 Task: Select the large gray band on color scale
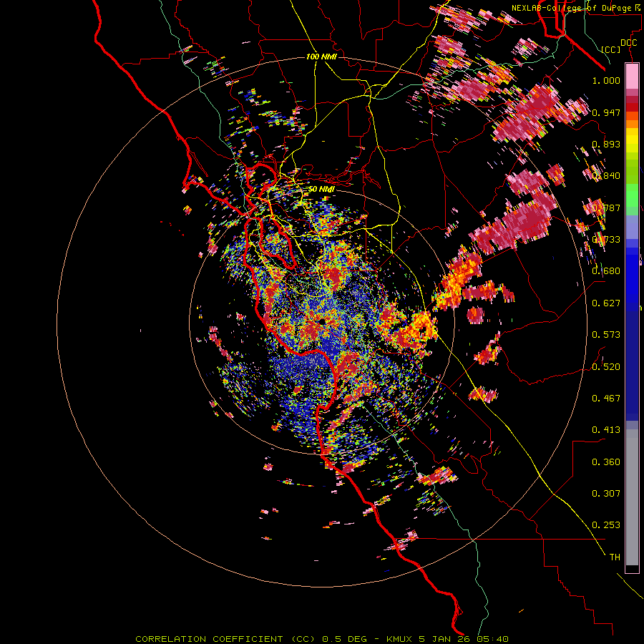tap(632, 497)
